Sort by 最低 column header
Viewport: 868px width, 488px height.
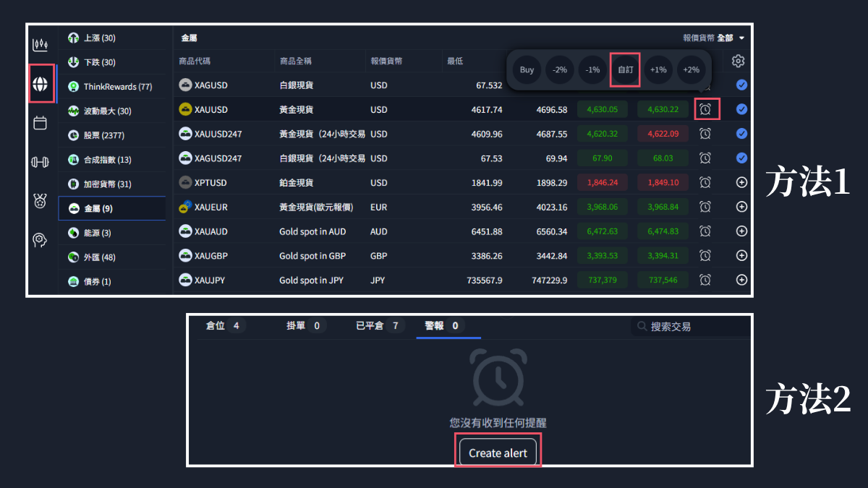(455, 61)
